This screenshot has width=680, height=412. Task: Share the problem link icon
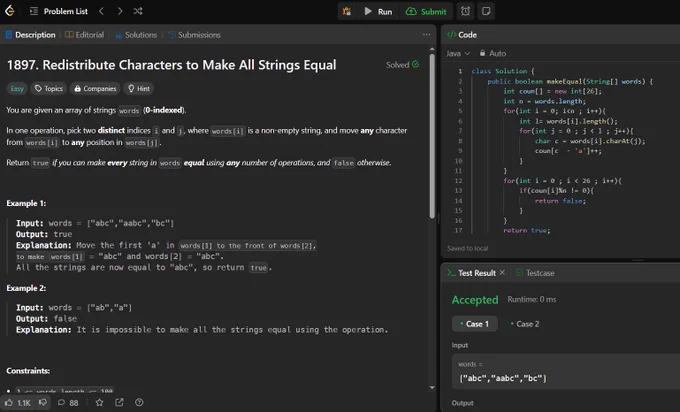click(x=119, y=402)
